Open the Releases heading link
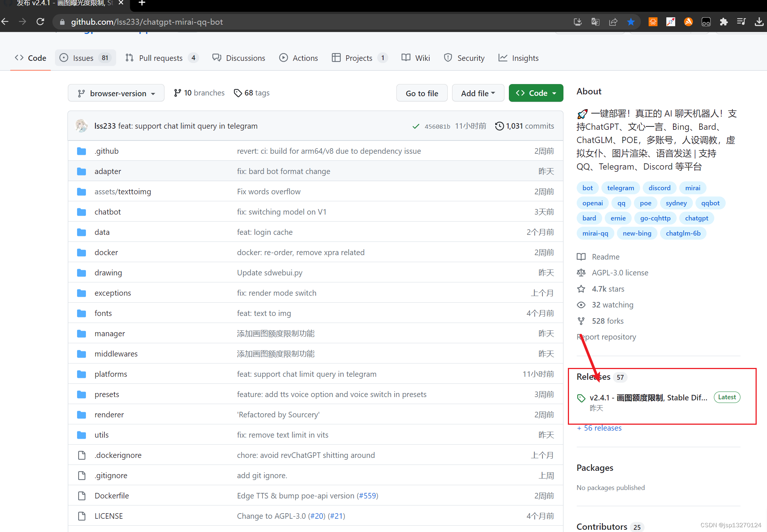The width and height of the screenshot is (767, 532). 594,377
